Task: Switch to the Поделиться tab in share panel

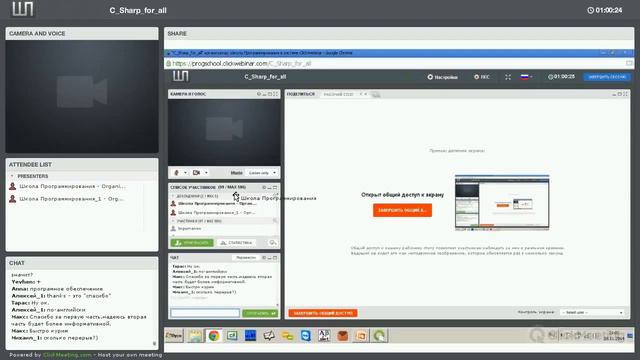Action: click(x=301, y=94)
